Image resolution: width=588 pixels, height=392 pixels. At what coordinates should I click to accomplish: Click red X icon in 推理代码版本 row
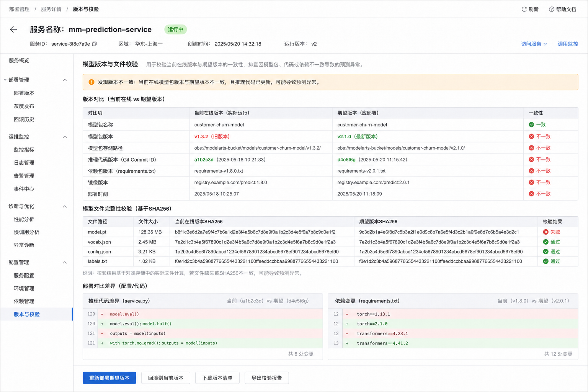[531, 159]
